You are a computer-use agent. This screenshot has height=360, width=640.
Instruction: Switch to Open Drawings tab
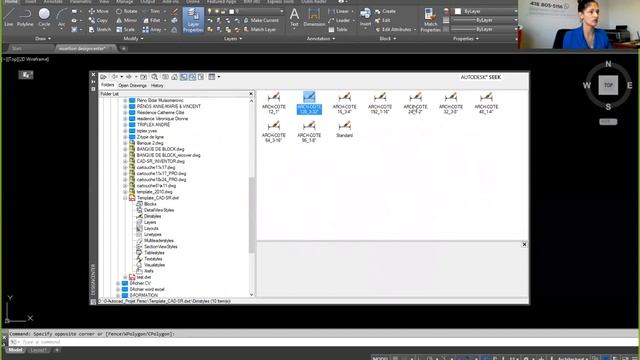(x=132, y=85)
